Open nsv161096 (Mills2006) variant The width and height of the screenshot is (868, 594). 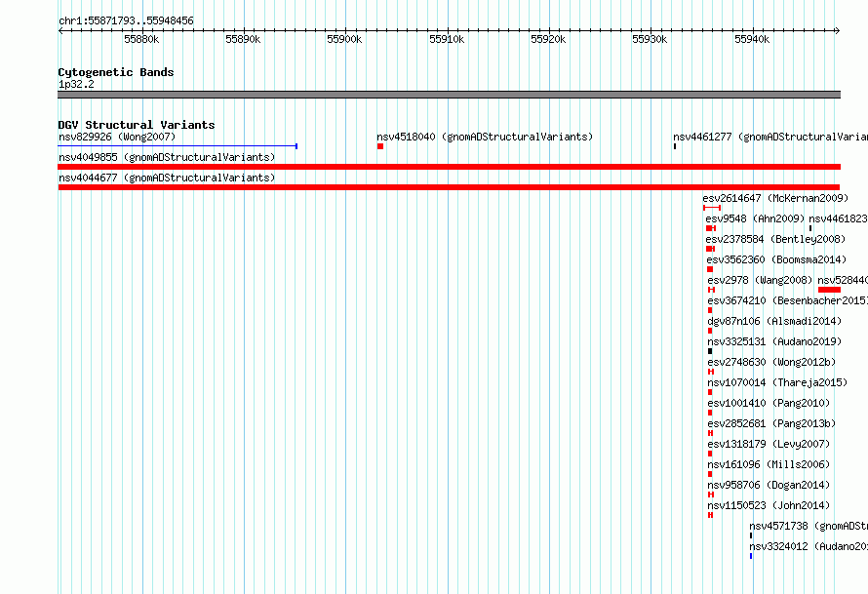coord(769,464)
